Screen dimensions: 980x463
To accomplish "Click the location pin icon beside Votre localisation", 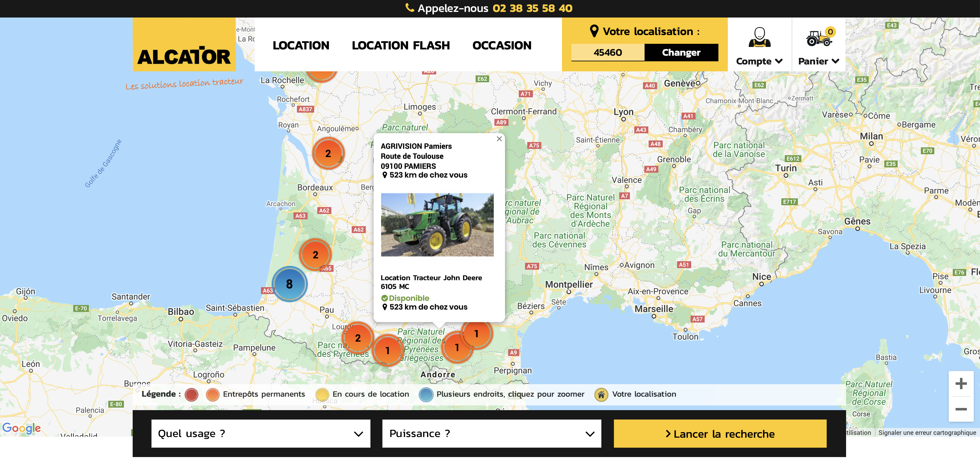I will [594, 31].
